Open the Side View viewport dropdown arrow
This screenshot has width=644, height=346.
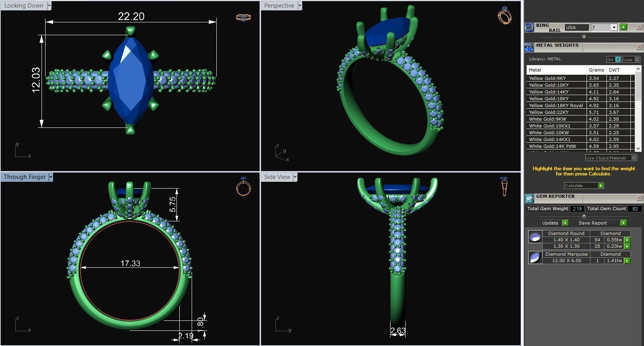pyautogui.click(x=295, y=177)
